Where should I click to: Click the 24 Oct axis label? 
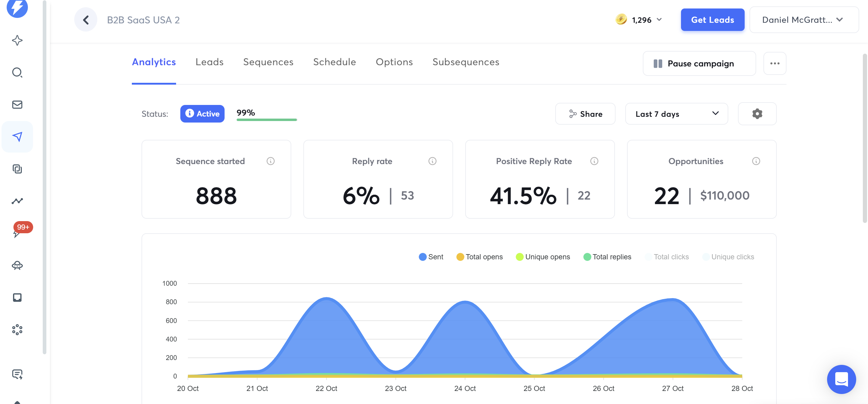465,388
